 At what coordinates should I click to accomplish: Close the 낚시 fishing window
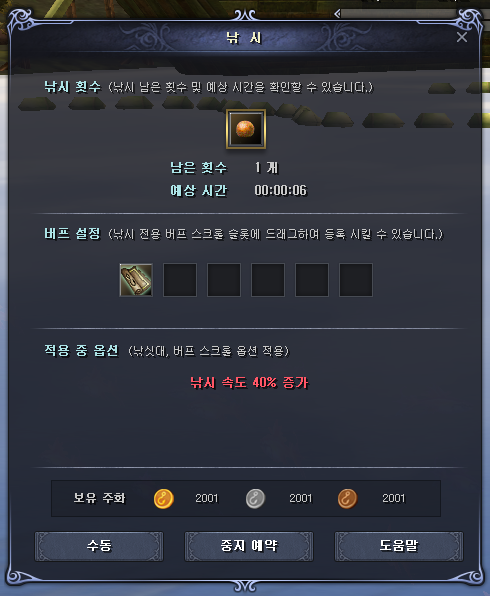click(462, 37)
